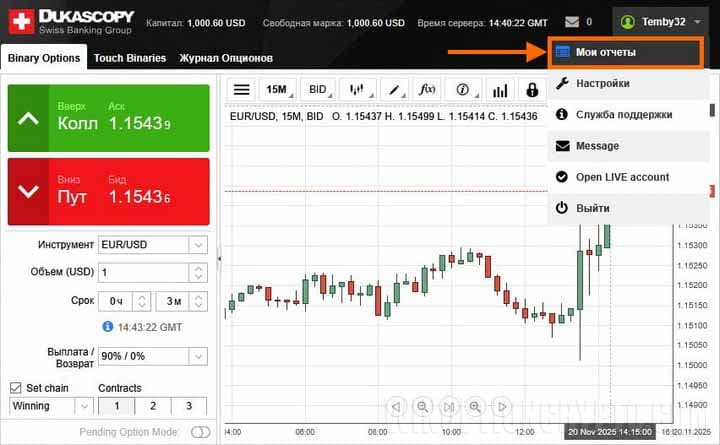Open the envelope messages icon in header

(572, 22)
